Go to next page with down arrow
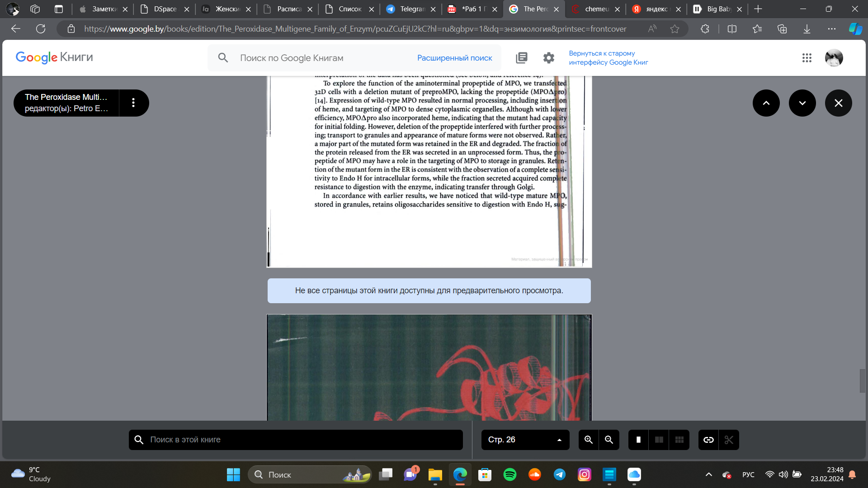This screenshot has height=488, width=868. point(802,103)
